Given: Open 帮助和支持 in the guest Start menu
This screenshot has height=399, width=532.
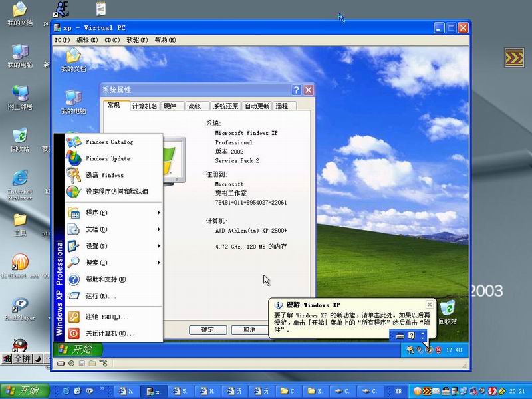Looking at the screenshot, I should 114,279.
